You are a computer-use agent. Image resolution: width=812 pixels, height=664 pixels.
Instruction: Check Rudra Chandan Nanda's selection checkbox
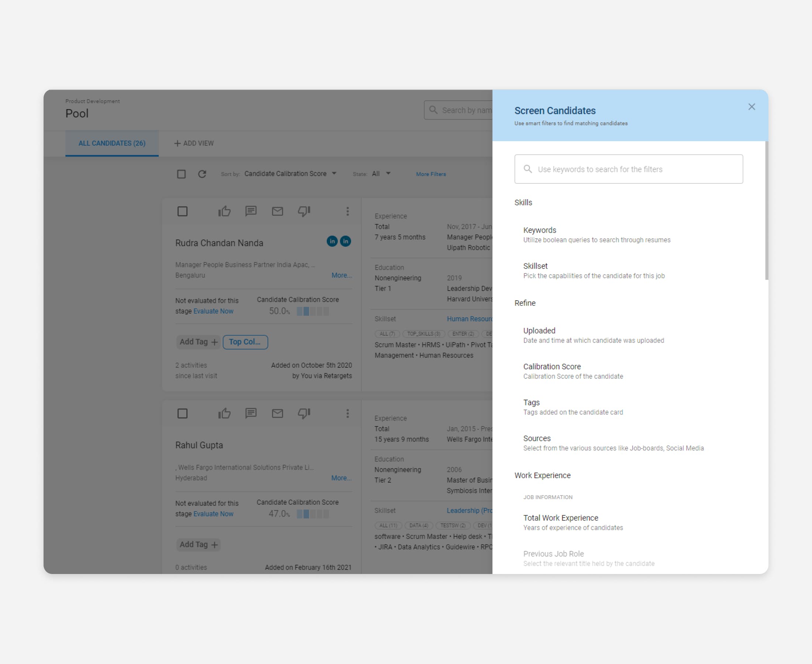pyautogui.click(x=183, y=211)
